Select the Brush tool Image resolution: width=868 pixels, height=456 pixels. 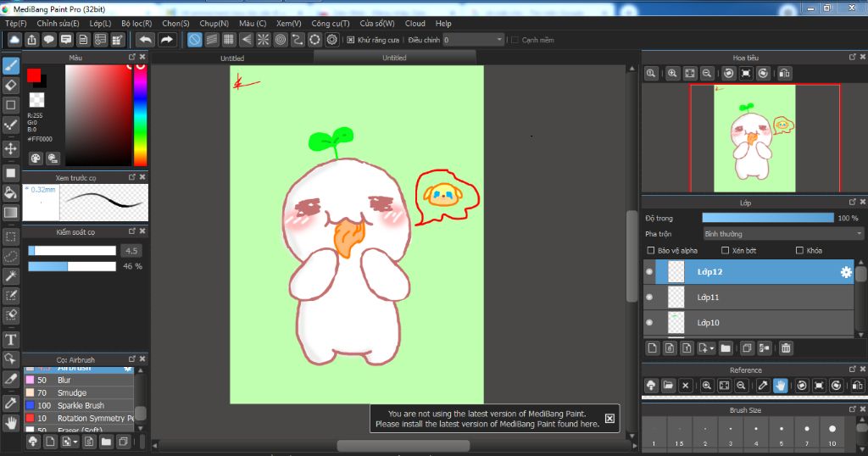[x=10, y=66]
